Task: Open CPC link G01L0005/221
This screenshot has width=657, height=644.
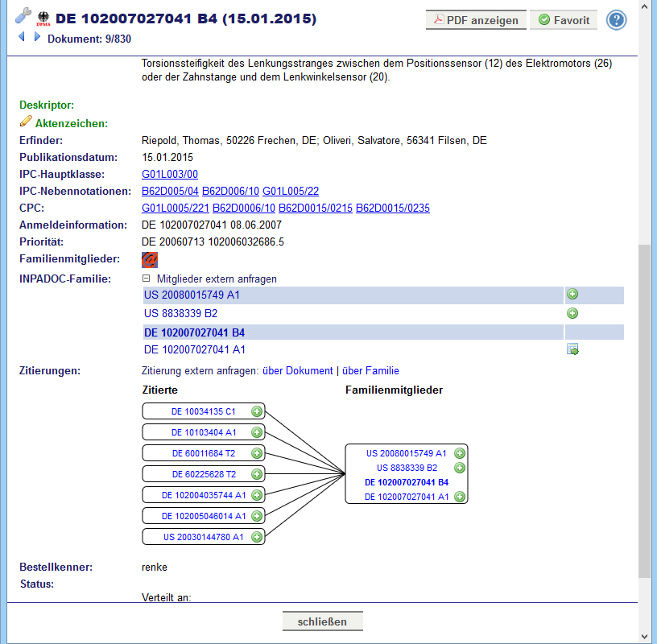Action: (176, 208)
